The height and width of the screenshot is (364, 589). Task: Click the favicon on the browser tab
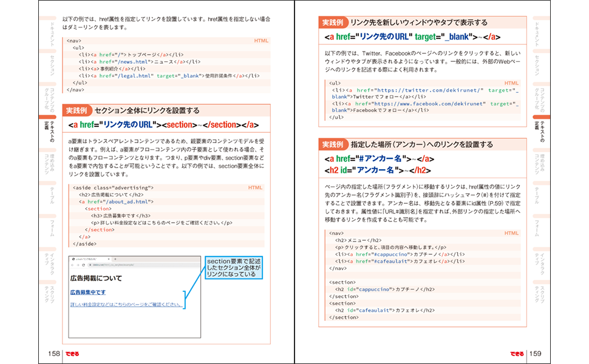click(73, 259)
